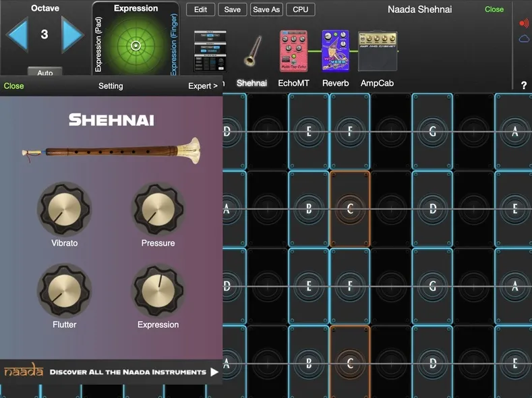Click the Expression (Pad) vertical label
The image size is (532, 398).
click(98, 45)
